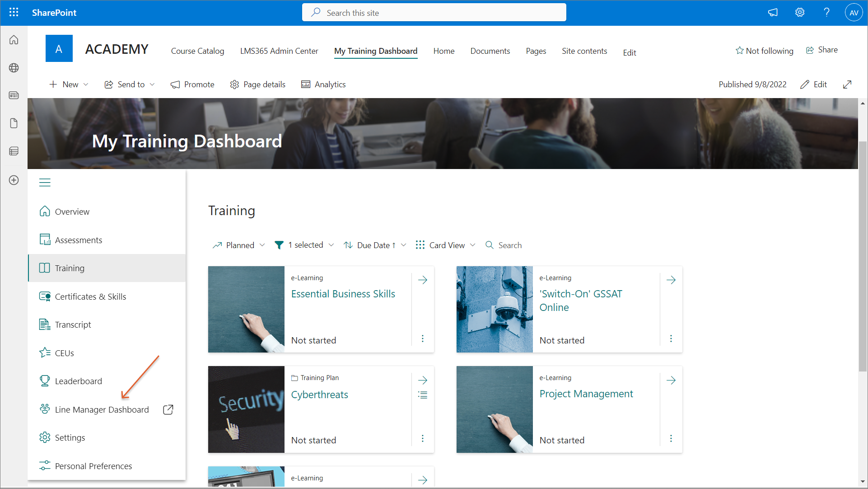Open the megaphone announcements icon
This screenshot has height=489, width=868.
tap(773, 12)
